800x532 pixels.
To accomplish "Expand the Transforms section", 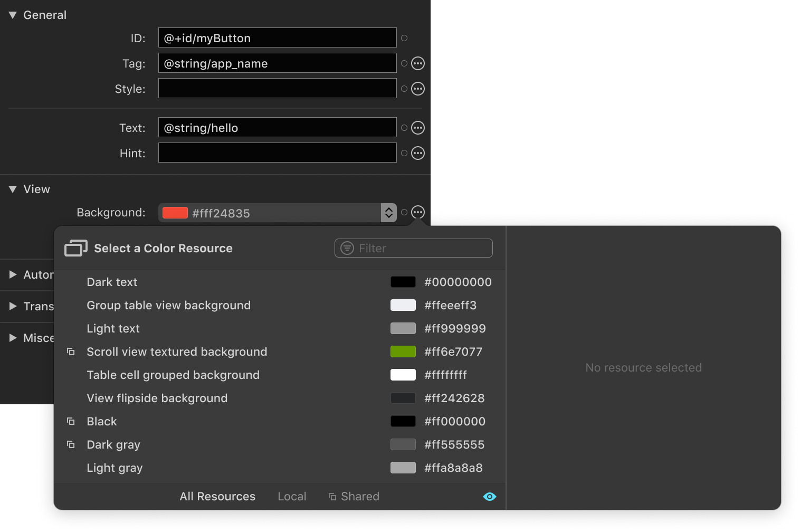I will (12, 306).
